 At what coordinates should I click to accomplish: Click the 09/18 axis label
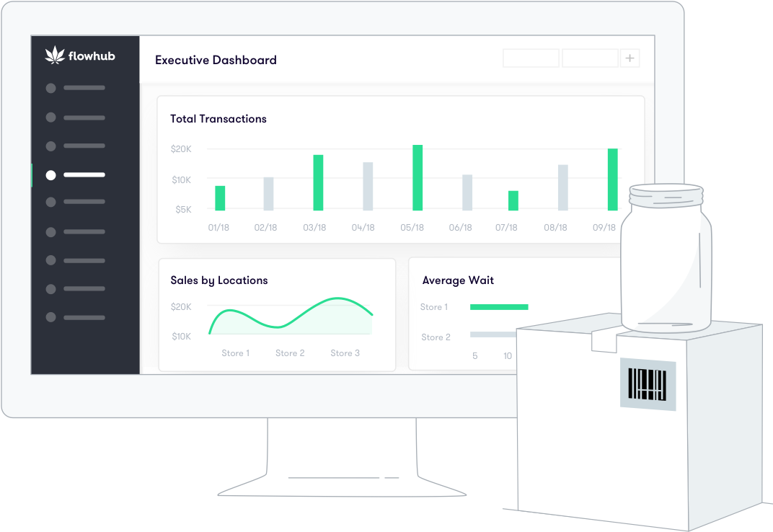click(x=604, y=228)
